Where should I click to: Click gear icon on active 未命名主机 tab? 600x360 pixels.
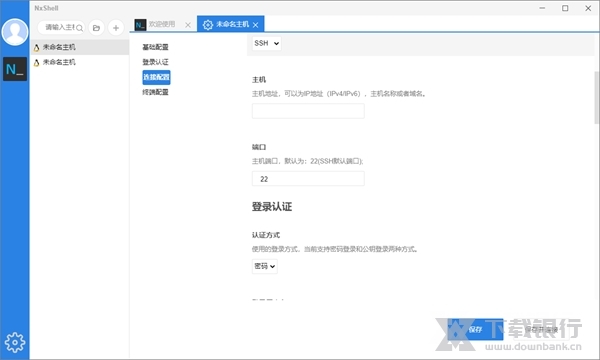(x=208, y=25)
